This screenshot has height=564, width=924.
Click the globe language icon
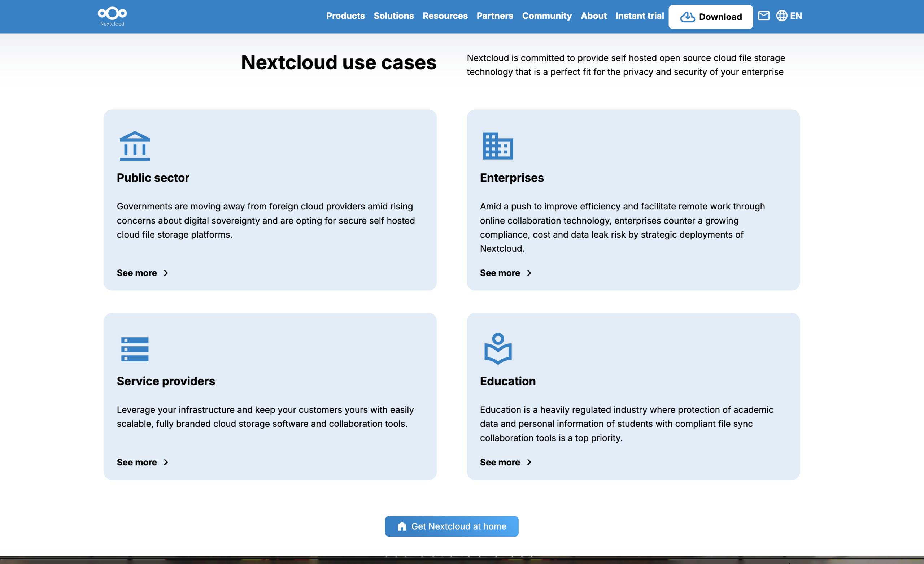coord(781,16)
